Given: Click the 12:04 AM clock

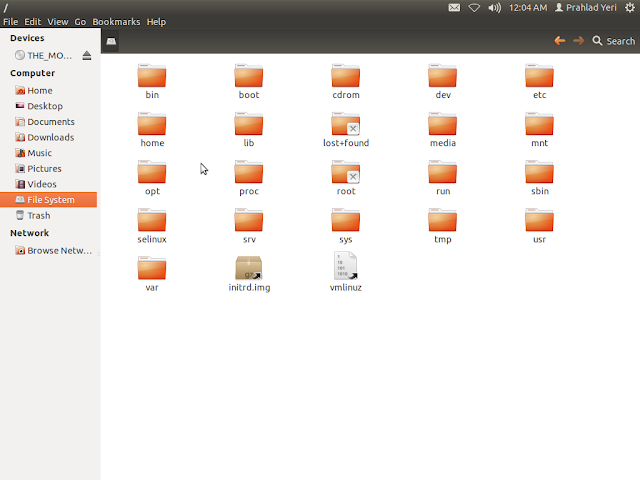Looking at the screenshot, I should point(528,7).
